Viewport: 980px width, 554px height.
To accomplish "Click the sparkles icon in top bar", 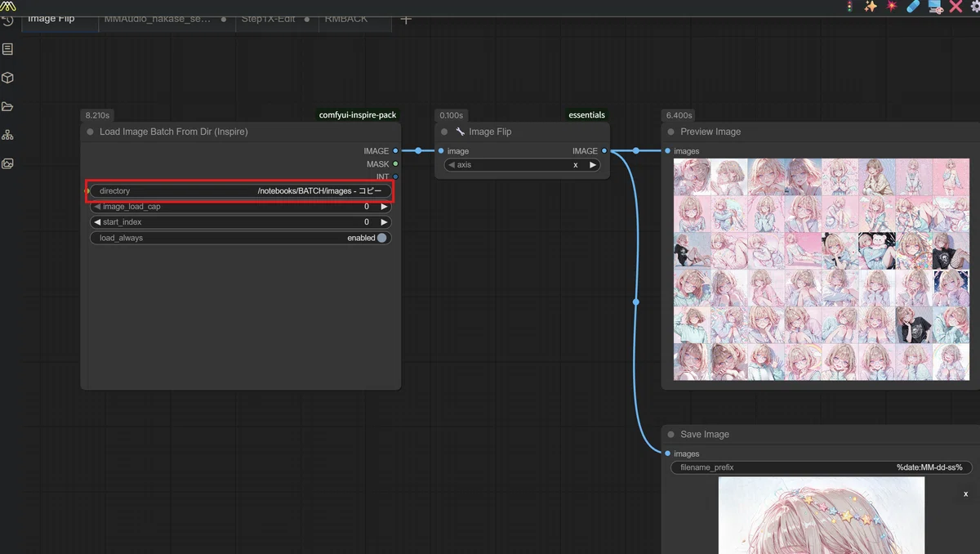I will coord(871,7).
